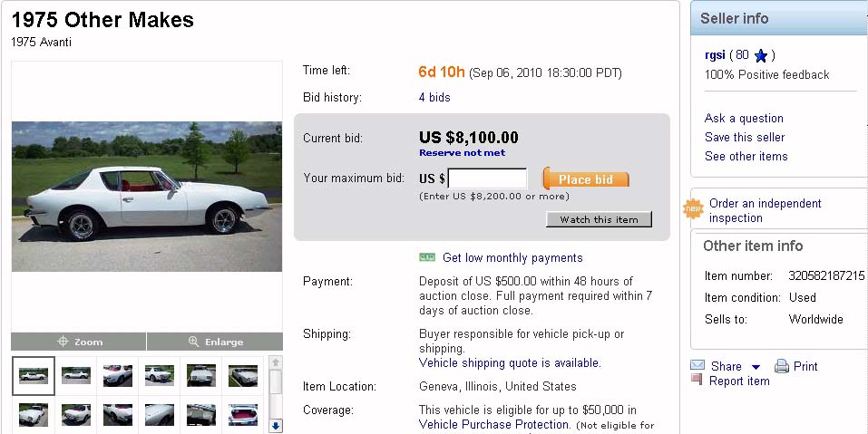This screenshot has height=434, width=868.
Task: Open the 4 bids history link
Action: [x=434, y=97]
